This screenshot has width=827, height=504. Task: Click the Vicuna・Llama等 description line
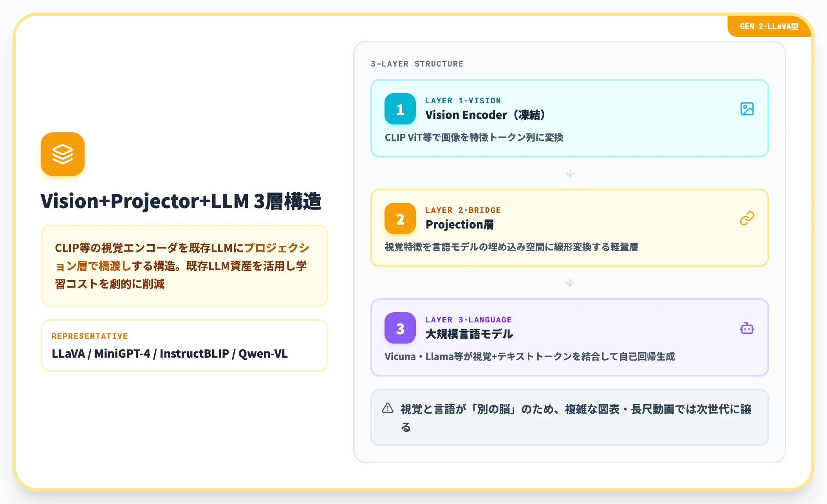pos(530,356)
